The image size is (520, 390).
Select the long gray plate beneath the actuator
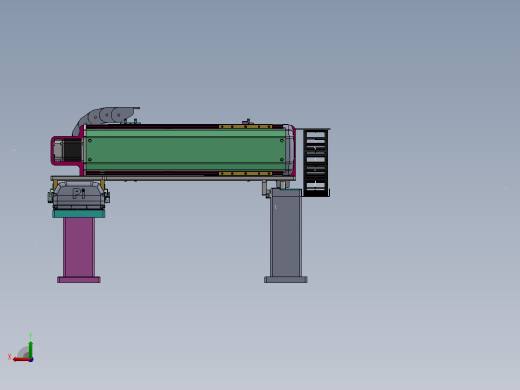pyautogui.click(x=173, y=178)
